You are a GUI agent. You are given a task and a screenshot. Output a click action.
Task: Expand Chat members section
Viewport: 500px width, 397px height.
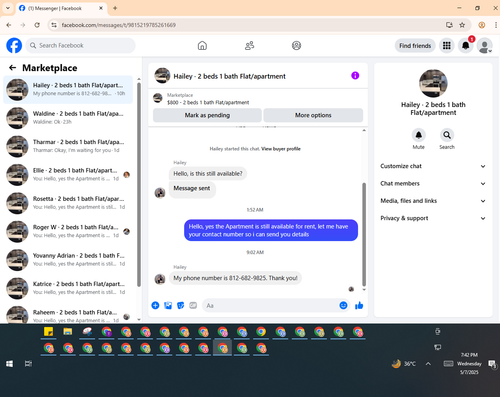pyautogui.click(x=433, y=183)
